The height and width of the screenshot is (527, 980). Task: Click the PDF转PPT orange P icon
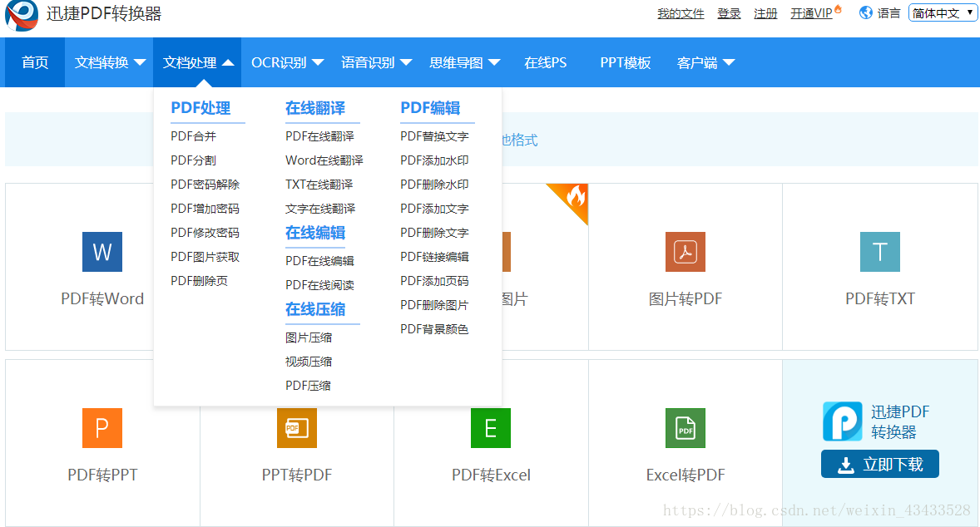click(102, 428)
